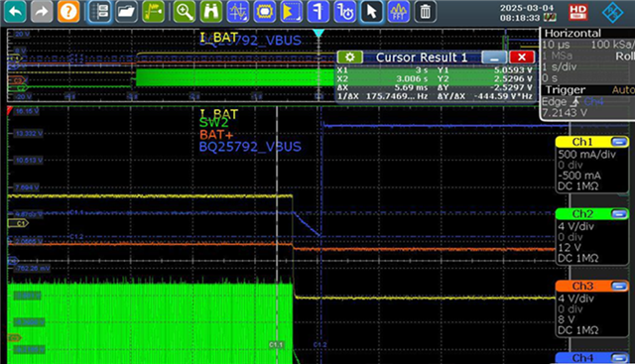Click the Undo arrow icon

tap(15, 11)
